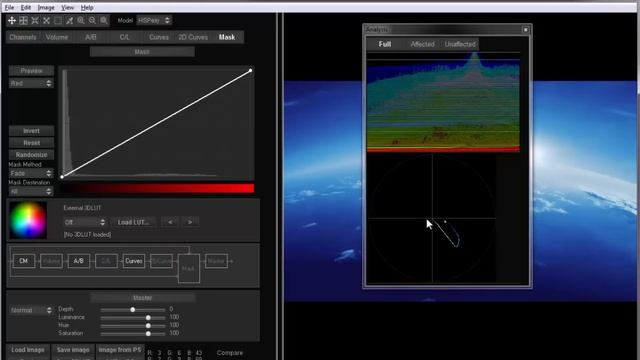Toggle the Curves node in pipeline
The height and width of the screenshot is (360, 640).
(x=133, y=261)
